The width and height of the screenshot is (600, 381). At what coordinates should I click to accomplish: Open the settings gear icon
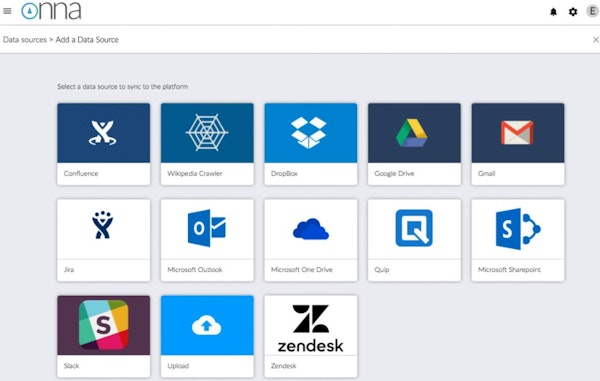coord(573,12)
